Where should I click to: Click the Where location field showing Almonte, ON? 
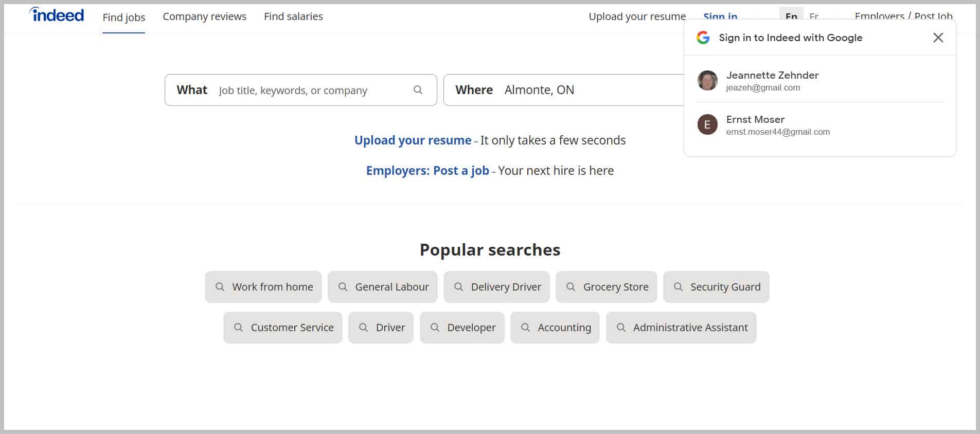564,90
